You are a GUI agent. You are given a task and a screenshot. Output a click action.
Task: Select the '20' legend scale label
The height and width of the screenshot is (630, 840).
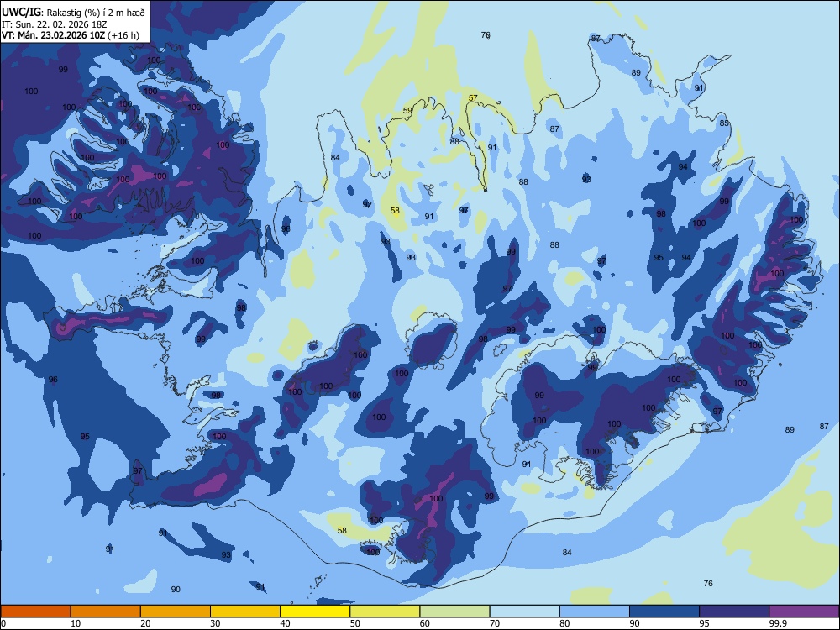tap(145, 623)
